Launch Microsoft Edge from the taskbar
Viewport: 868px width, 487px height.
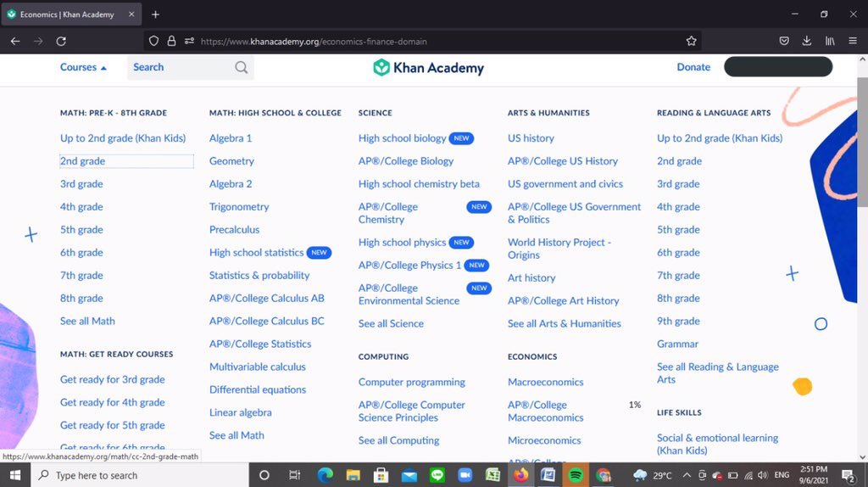pyautogui.click(x=325, y=475)
